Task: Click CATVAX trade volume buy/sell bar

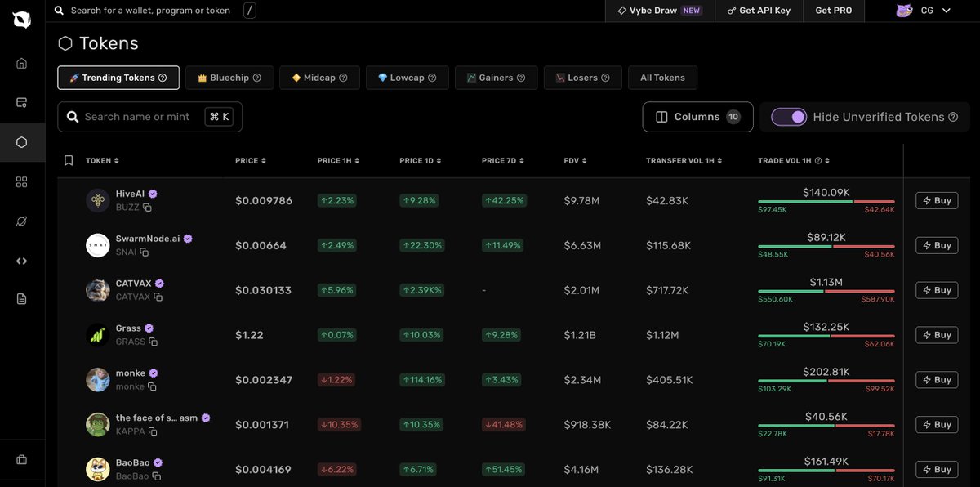Action: click(x=826, y=291)
